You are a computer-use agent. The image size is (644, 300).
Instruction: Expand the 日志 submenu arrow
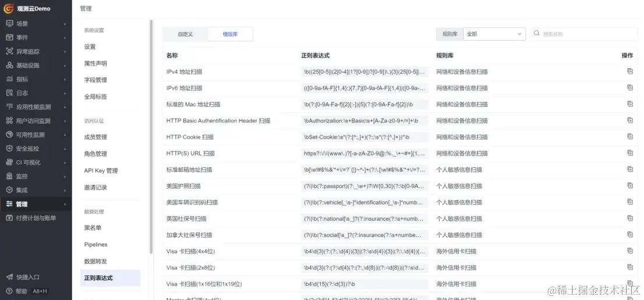pos(65,93)
